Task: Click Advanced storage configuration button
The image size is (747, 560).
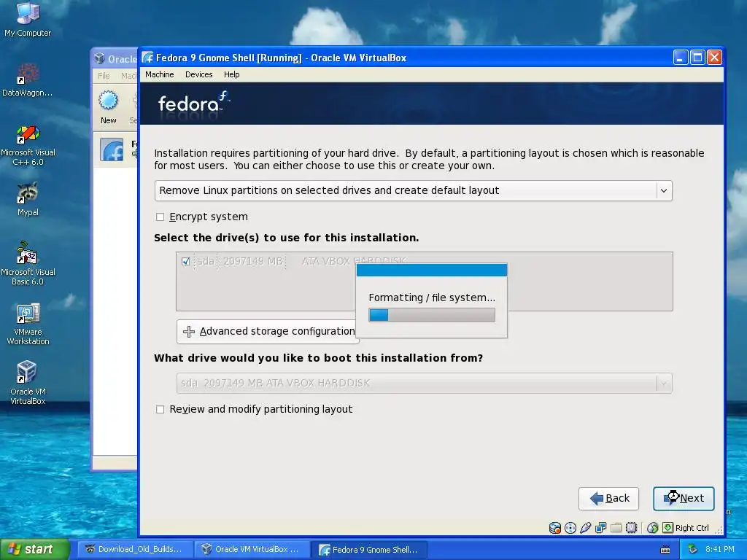Action: pyautogui.click(x=268, y=332)
